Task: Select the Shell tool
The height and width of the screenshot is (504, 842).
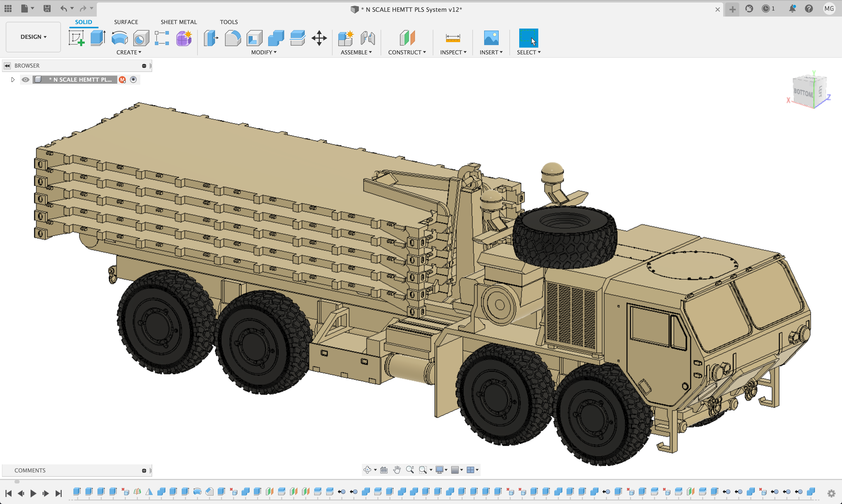Action: (254, 38)
